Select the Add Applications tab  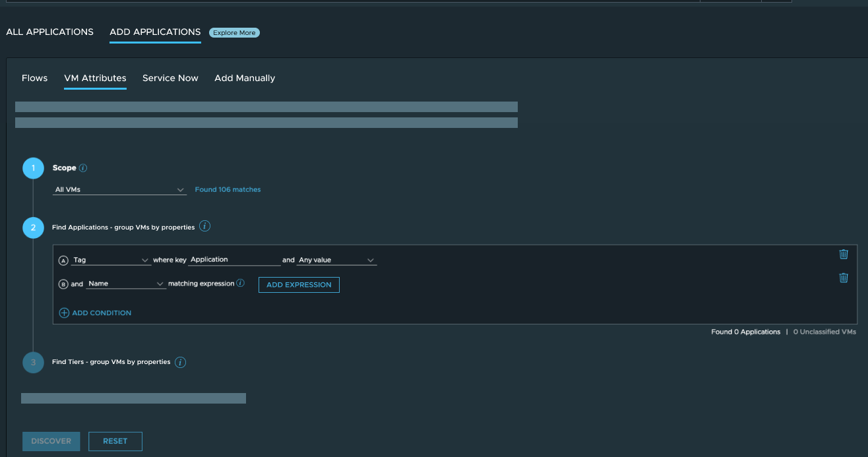(155, 32)
